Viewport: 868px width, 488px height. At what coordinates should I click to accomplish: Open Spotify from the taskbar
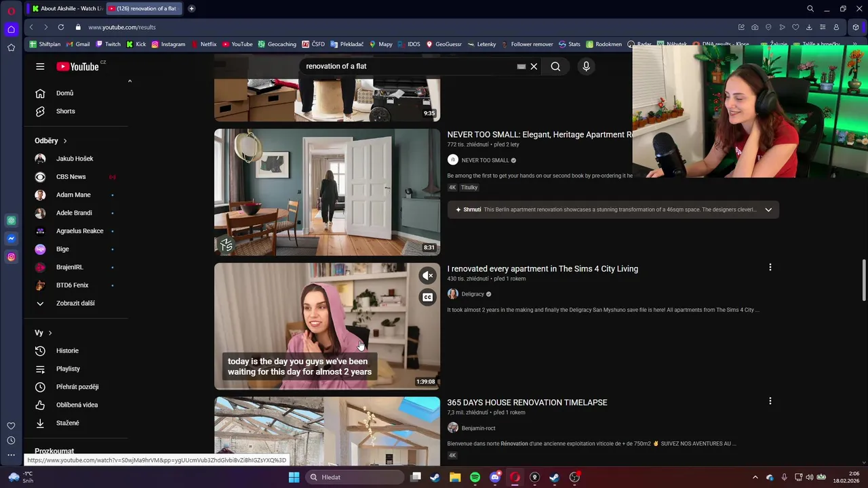click(475, 477)
